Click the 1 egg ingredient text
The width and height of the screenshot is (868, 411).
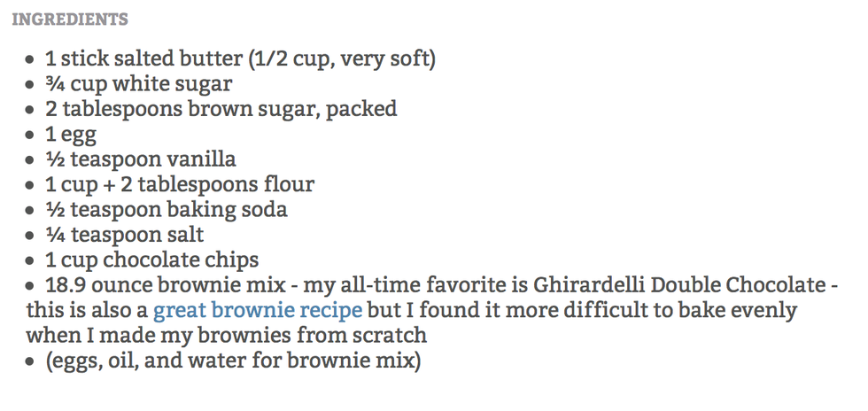click(x=71, y=136)
